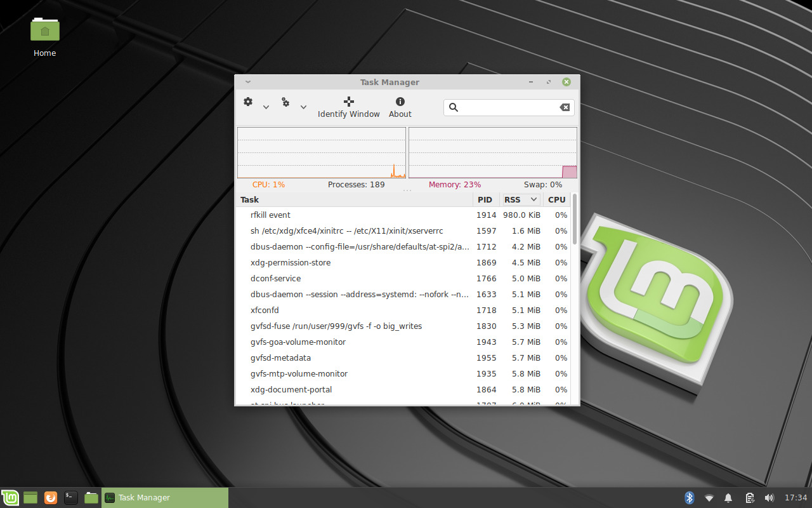Adjust volume via the speaker tray icon
Screen dimensions: 812x508
point(769,498)
